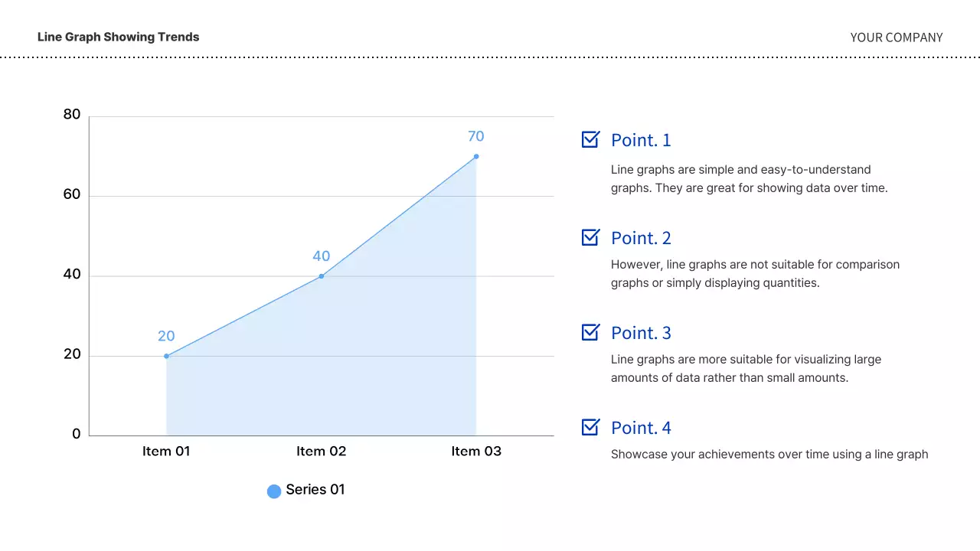This screenshot has height=551, width=980.
Task: Click the 'Point. 1' heading
Action: coord(641,140)
